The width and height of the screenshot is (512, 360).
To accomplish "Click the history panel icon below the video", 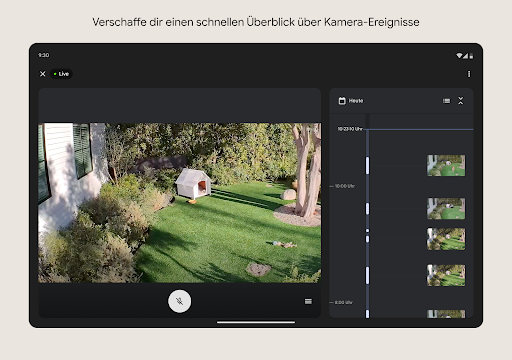I will [x=308, y=301].
